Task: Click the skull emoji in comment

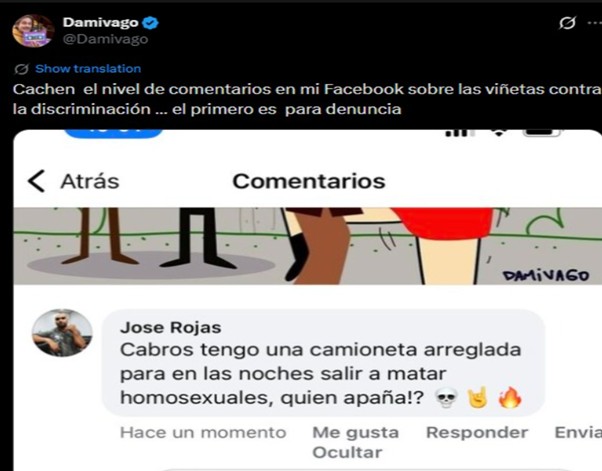Action: (446, 398)
